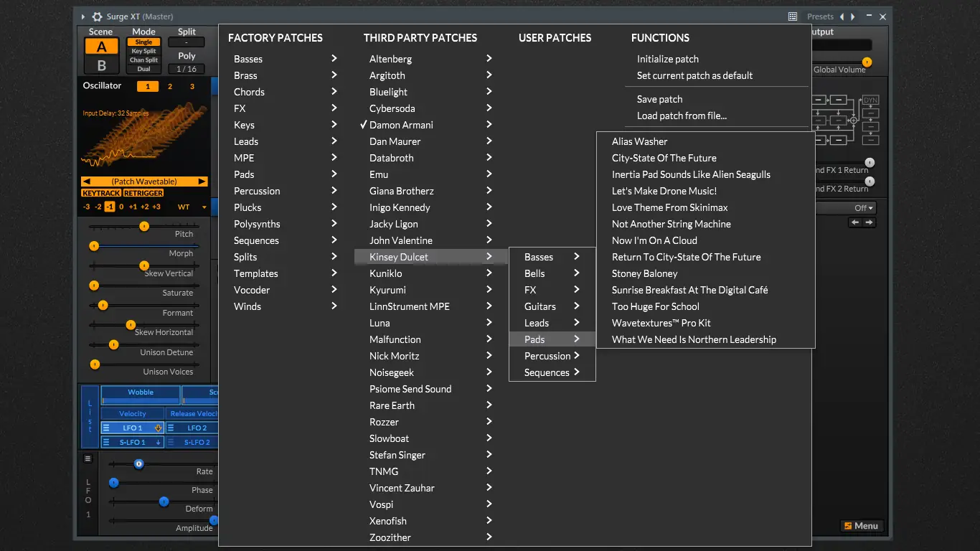
Task: Load the "Stoney Baloney" pad patch
Action: point(644,273)
